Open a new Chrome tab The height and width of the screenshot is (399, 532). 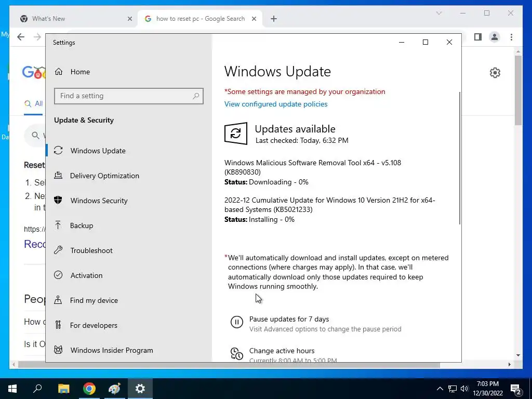(273, 19)
